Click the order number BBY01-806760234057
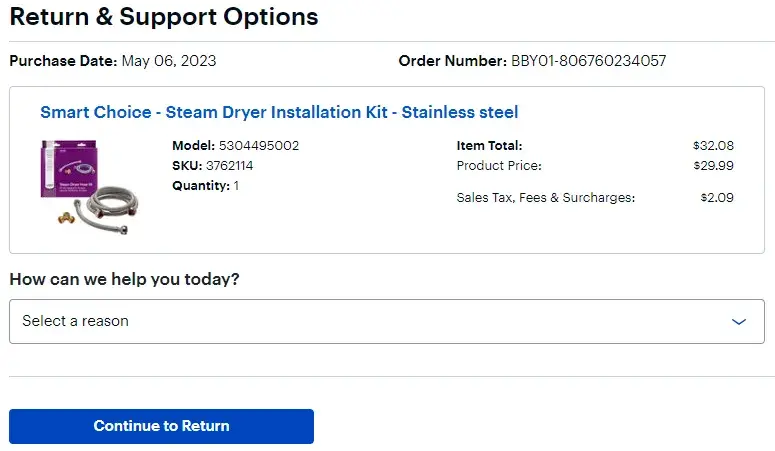The height and width of the screenshot is (451, 775). point(588,61)
